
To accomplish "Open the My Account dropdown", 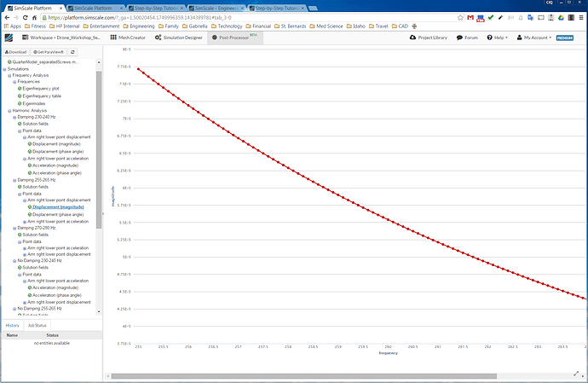I will pyautogui.click(x=534, y=38).
